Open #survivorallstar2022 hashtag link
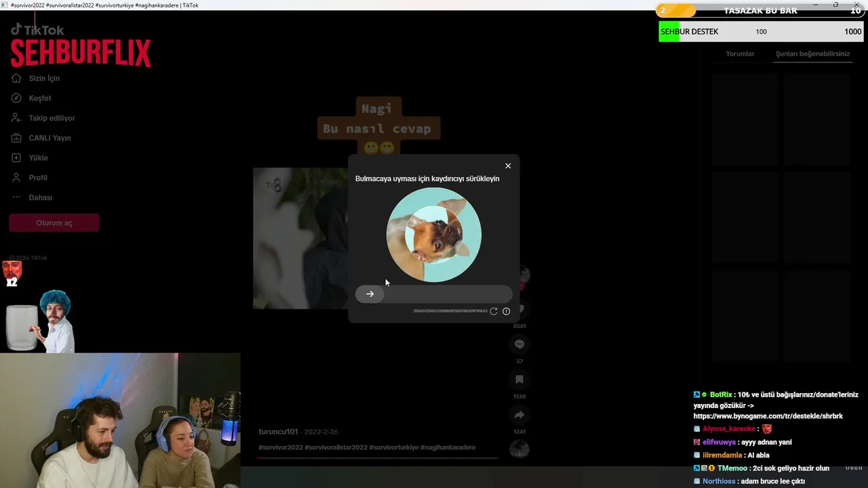868x488 pixels. (x=336, y=447)
